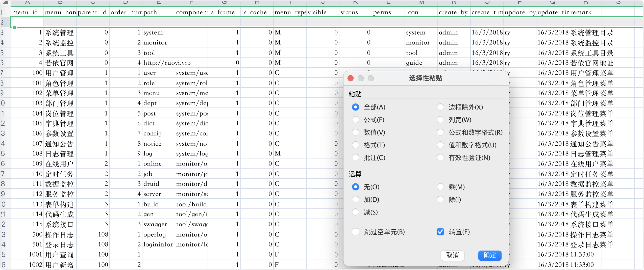Choose the 有效性验证(N) option
644x270 pixels.
[x=440, y=157]
